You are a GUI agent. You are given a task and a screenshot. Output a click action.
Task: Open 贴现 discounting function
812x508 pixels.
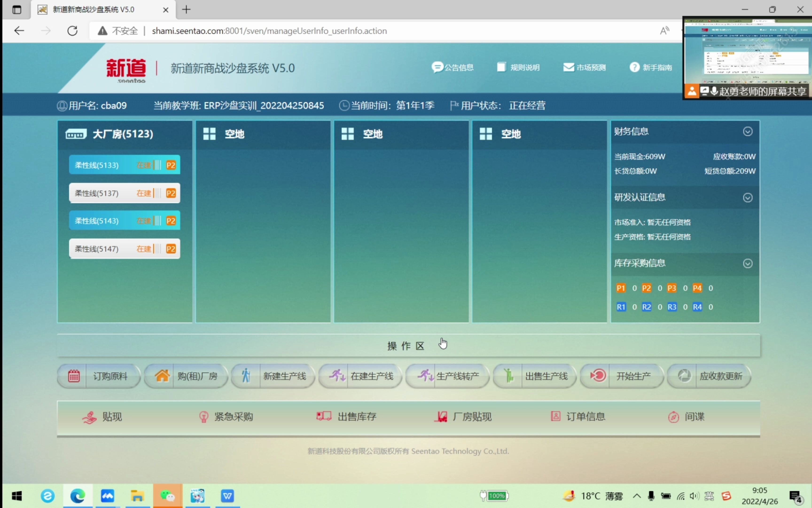click(x=102, y=417)
